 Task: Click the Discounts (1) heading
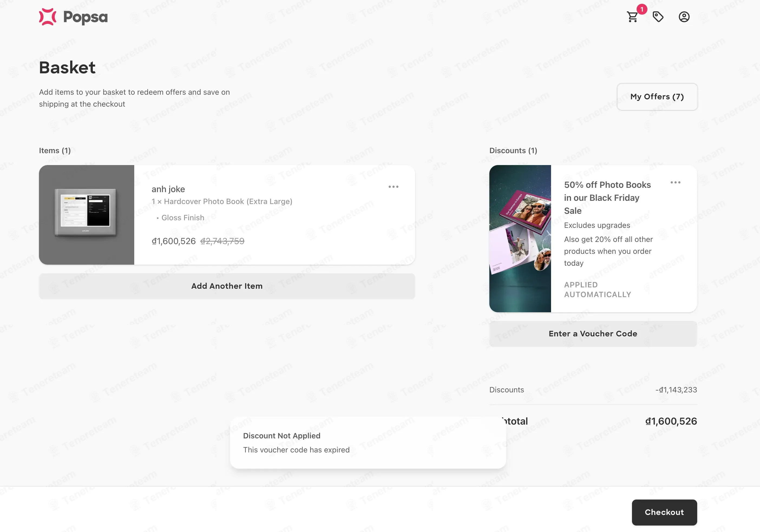pyautogui.click(x=513, y=150)
